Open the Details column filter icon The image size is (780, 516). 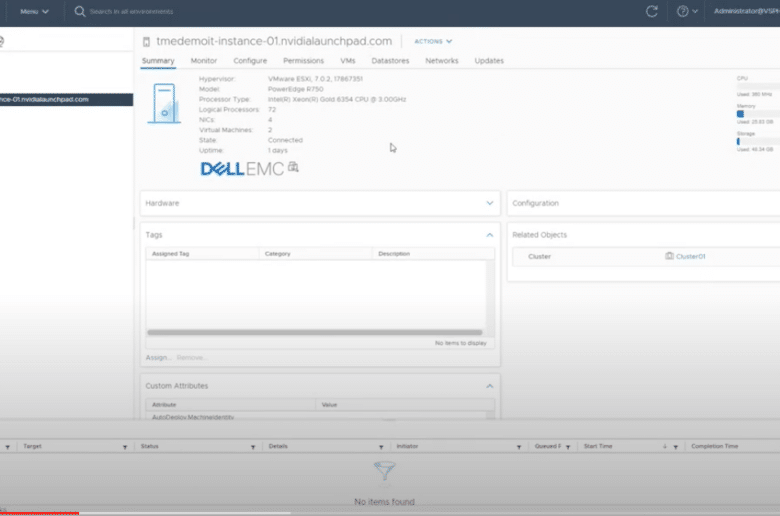(x=381, y=447)
